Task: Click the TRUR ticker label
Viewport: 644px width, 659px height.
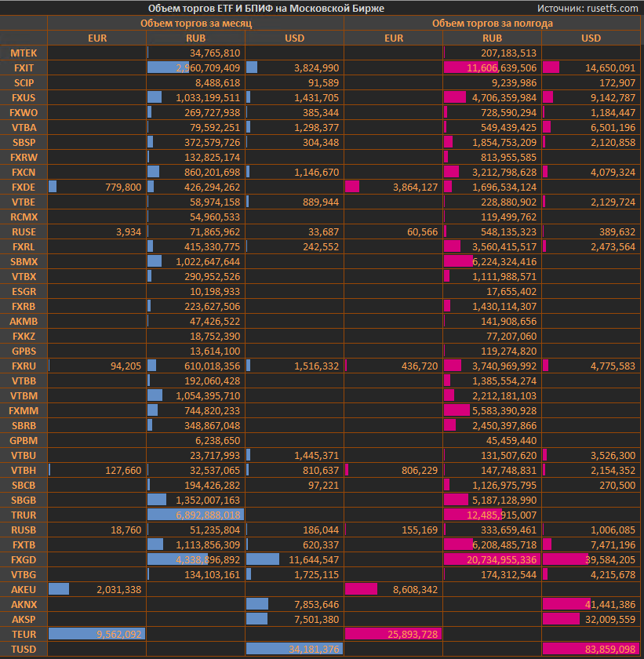Action: (x=24, y=515)
